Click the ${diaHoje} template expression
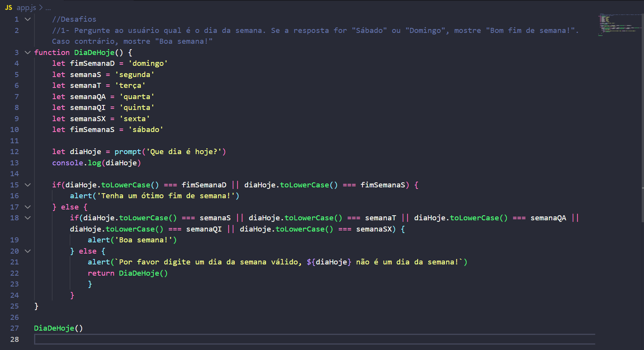The height and width of the screenshot is (350, 644). [x=329, y=262]
